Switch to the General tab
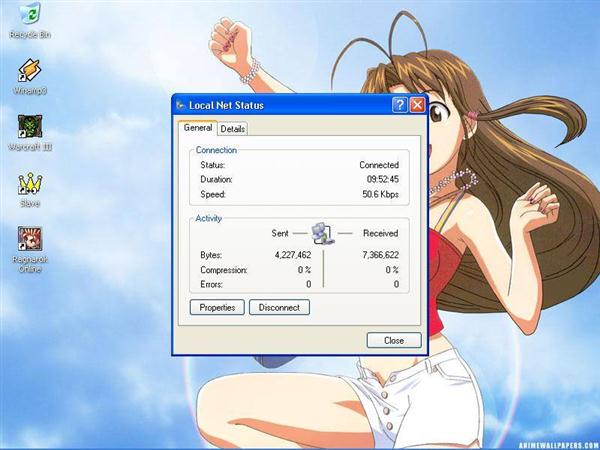The width and height of the screenshot is (600, 450). [x=198, y=128]
